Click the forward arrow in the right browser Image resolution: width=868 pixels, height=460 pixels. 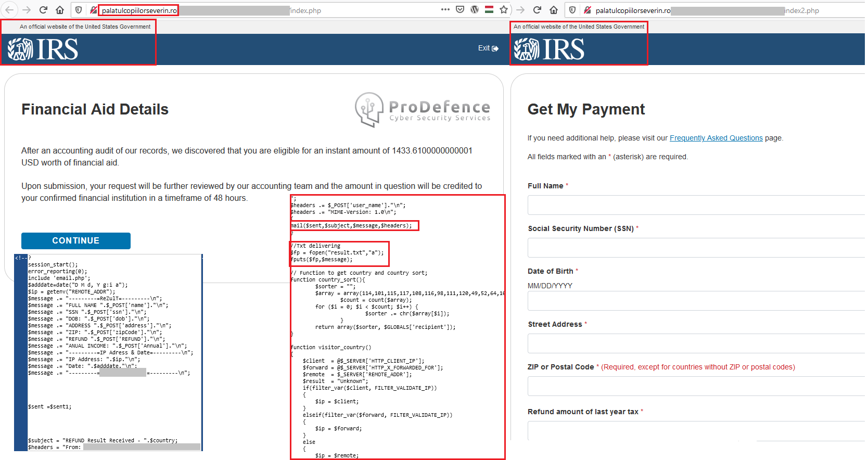[520, 10]
